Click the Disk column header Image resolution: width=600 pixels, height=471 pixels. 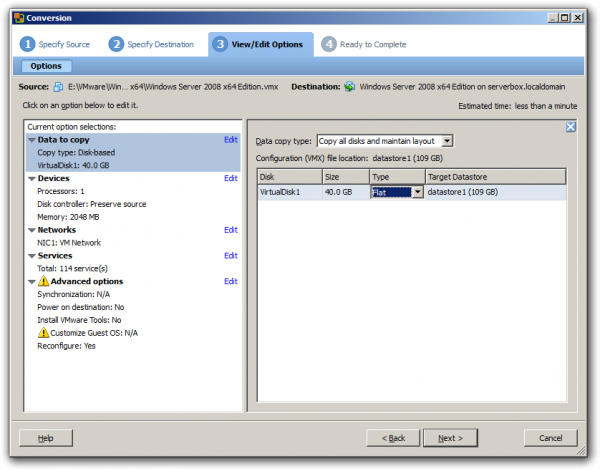(x=290, y=177)
